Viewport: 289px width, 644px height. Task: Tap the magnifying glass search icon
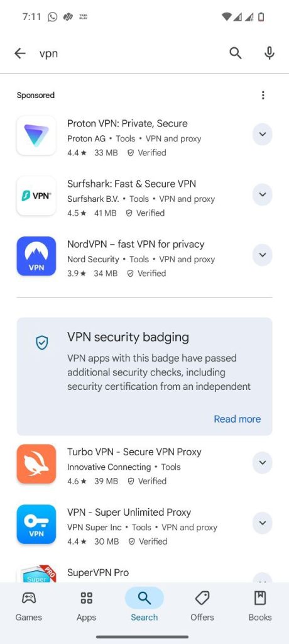tap(235, 53)
